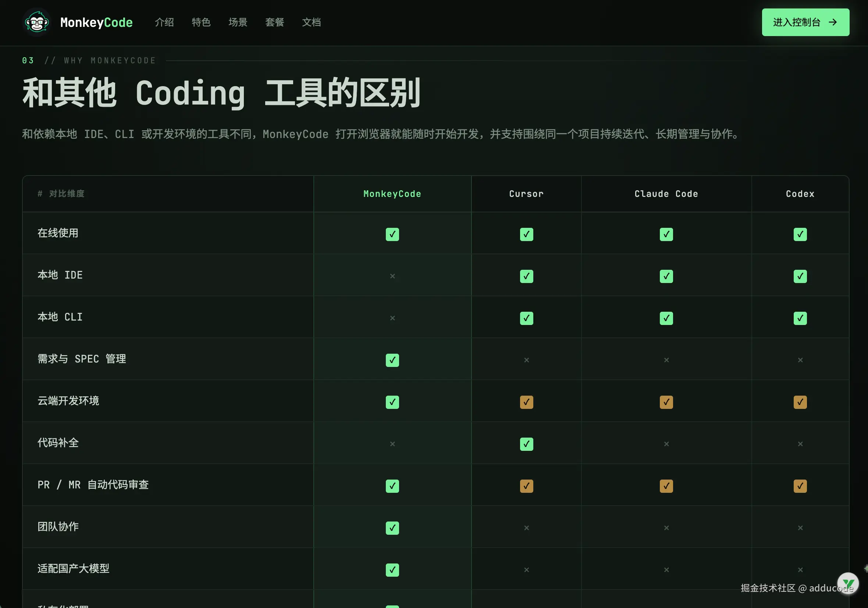Click the MonkeyCode checkmark for 在线使用
The image size is (868, 608).
pos(392,234)
